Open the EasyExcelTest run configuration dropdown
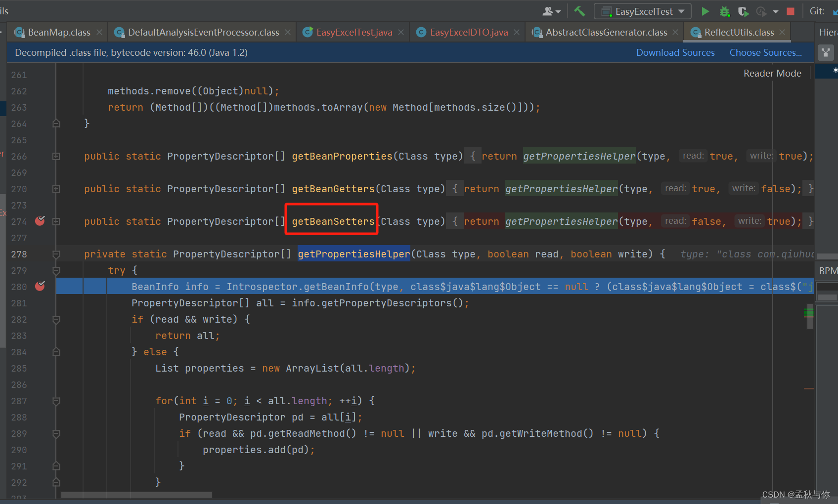 tap(643, 11)
